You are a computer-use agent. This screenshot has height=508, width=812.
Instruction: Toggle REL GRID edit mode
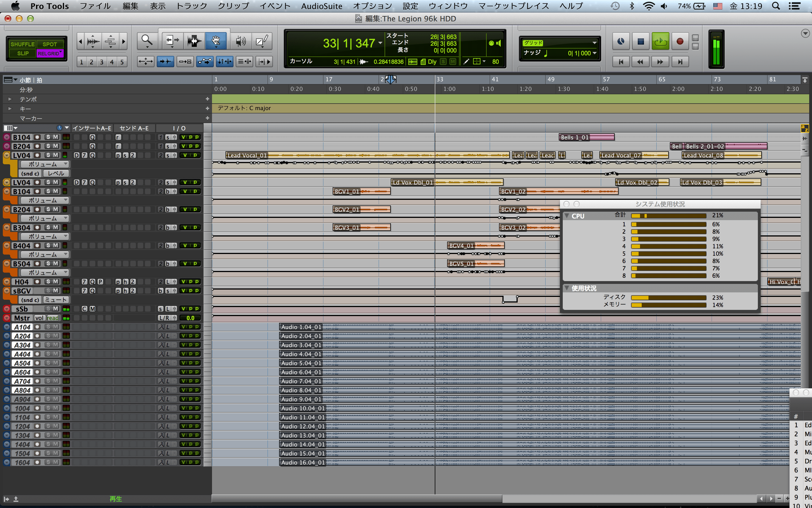pos(50,53)
